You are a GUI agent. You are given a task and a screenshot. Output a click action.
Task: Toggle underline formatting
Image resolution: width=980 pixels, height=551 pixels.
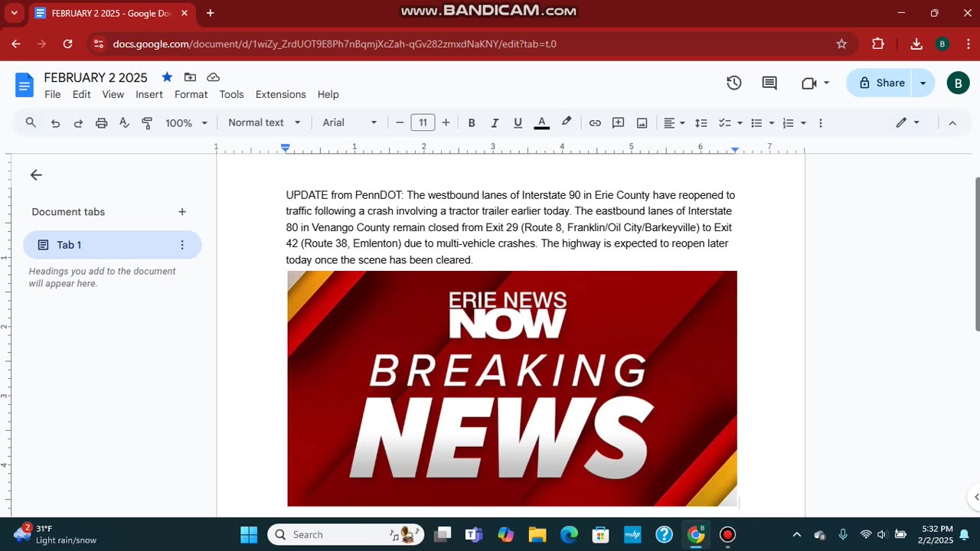518,122
